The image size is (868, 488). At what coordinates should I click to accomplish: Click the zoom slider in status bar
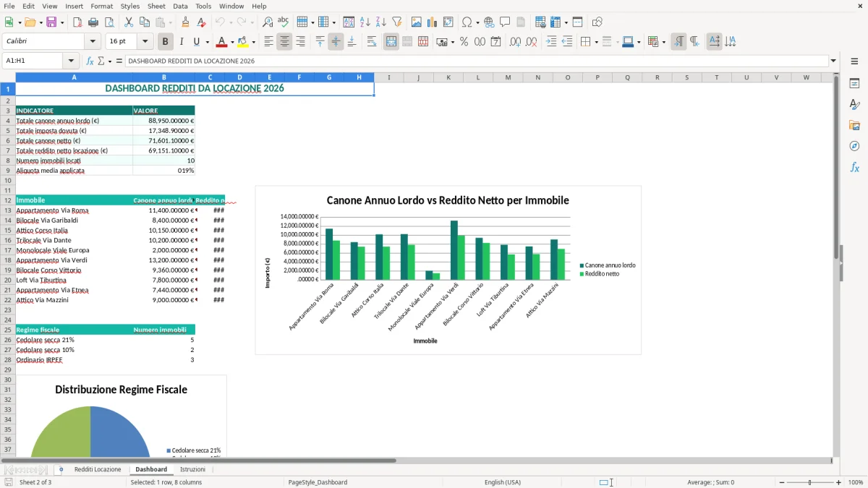[809, 482]
